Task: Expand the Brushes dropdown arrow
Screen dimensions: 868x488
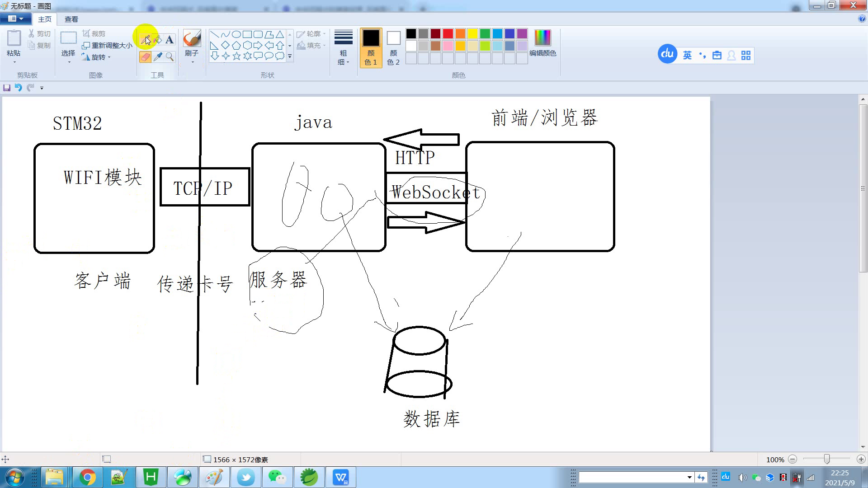Action: tap(192, 62)
